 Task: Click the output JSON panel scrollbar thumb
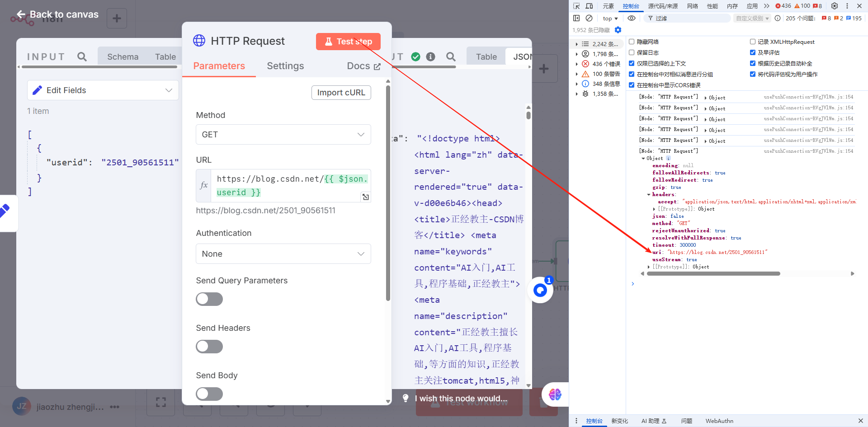(x=528, y=115)
